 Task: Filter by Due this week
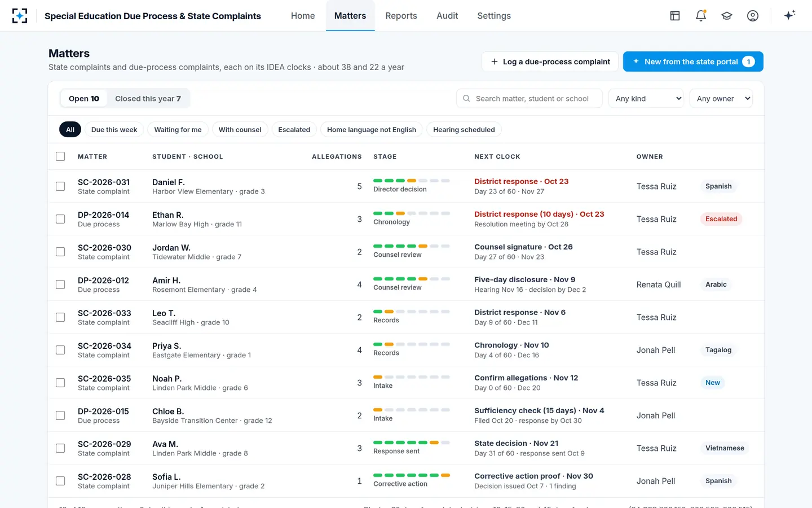[x=114, y=129]
